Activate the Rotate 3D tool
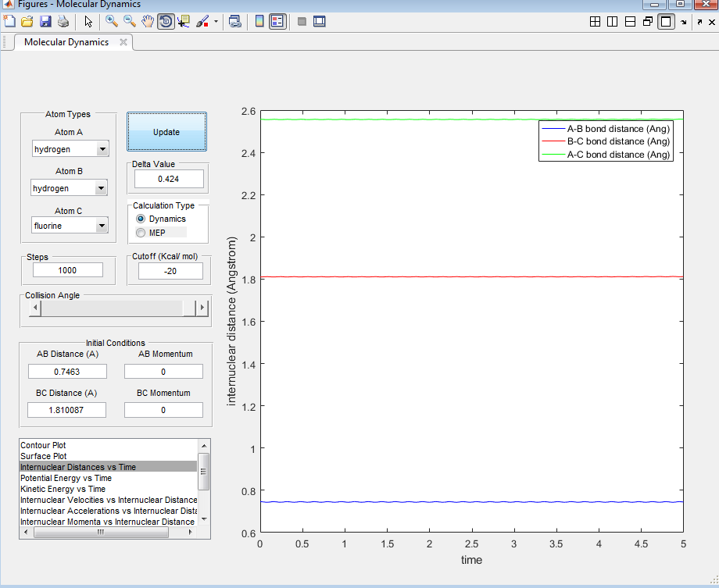The image size is (719, 588). pyautogui.click(x=166, y=22)
